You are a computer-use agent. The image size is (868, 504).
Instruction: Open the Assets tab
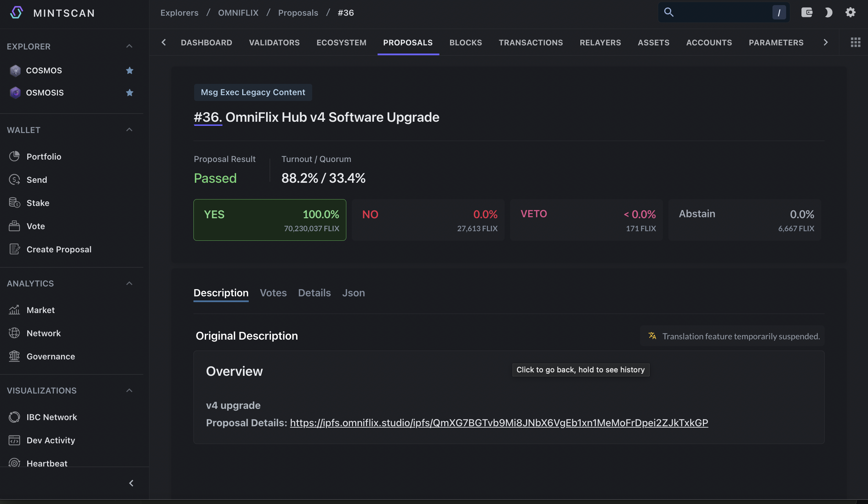point(653,42)
